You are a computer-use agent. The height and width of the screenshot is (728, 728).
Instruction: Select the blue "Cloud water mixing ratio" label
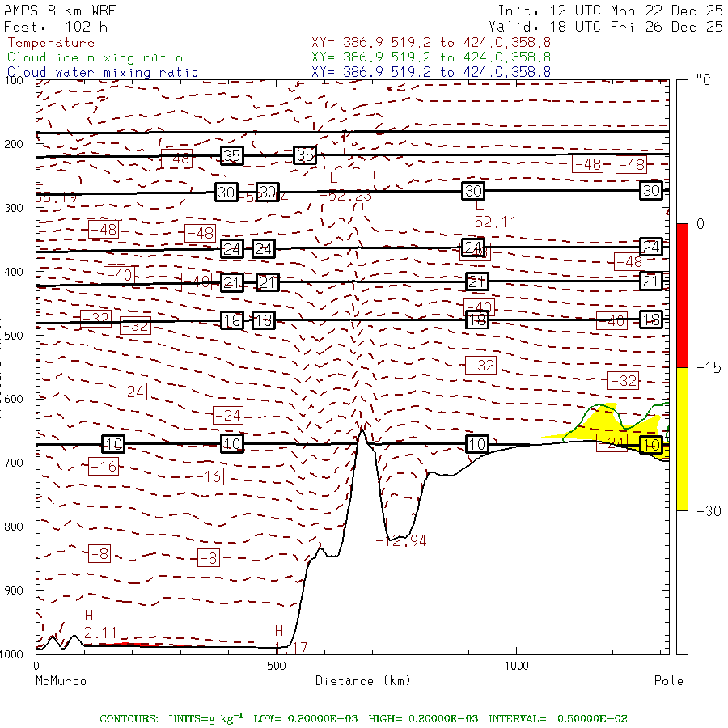(x=103, y=73)
